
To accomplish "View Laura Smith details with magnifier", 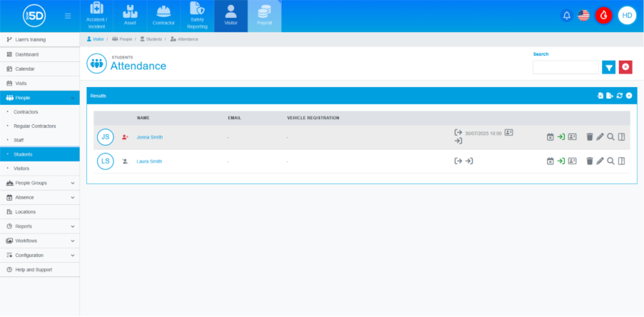I will coord(610,161).
